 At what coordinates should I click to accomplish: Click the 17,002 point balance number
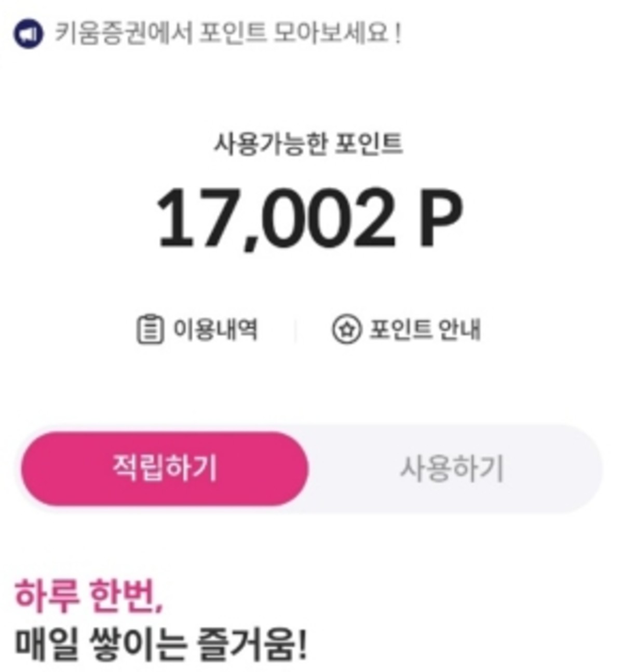pyautogui.click(x=274, y=218)
